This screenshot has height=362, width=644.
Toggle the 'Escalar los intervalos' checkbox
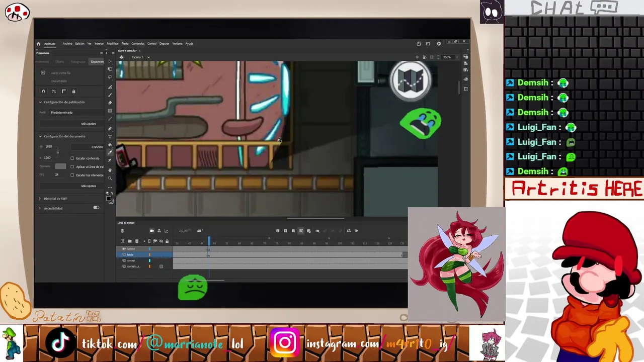pyautogui.click(x=72, y=175)
